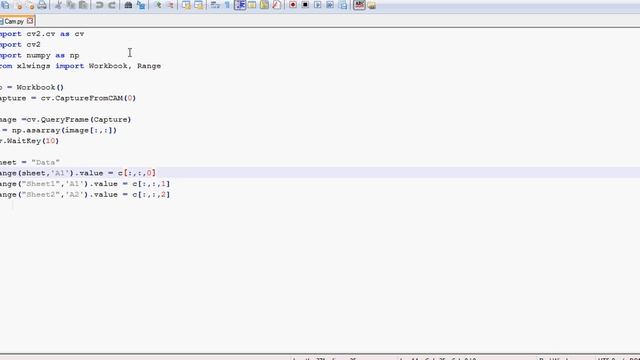Open the Replace dialog icon
Image resolution: width=640 pixels, height=360 pixels.
coord(141,5)
